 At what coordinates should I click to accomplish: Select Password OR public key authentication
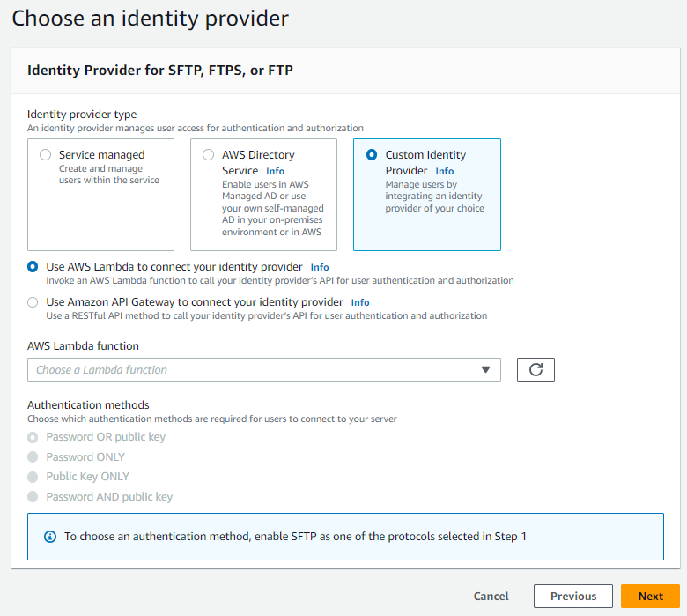click(x=33, y=437)
